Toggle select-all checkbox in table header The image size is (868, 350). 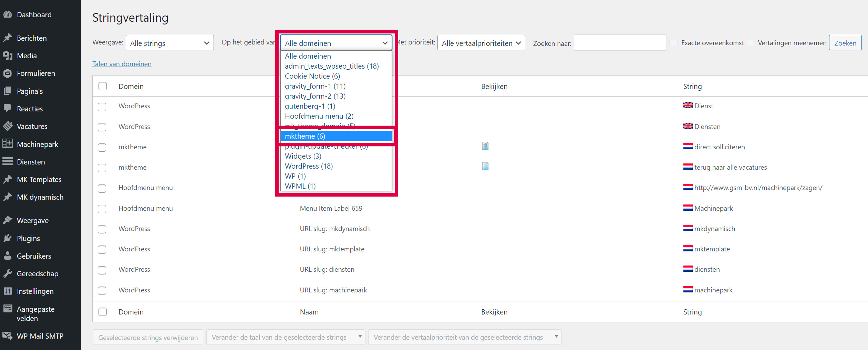point(103,86)
